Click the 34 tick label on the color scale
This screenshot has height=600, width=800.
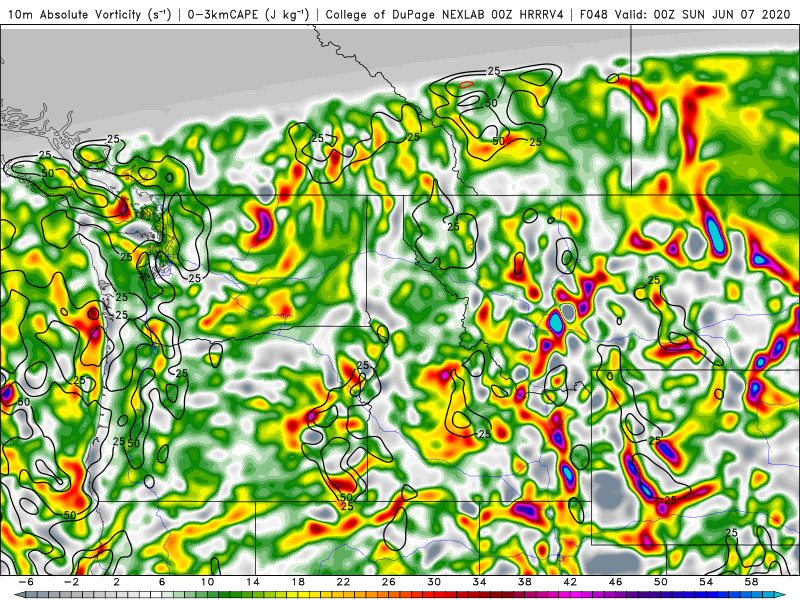(x=480, y=582)
